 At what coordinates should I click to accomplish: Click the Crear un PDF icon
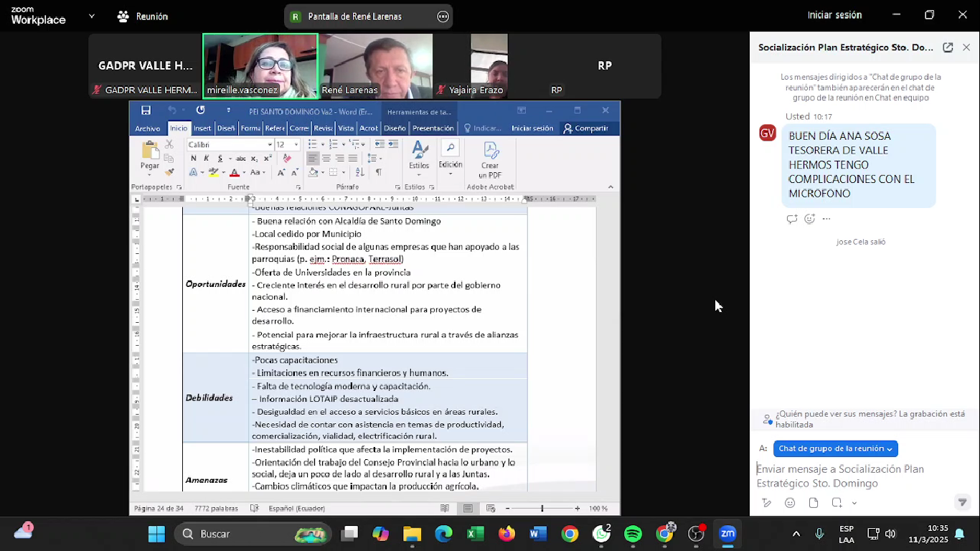click(x=491, y=160)
